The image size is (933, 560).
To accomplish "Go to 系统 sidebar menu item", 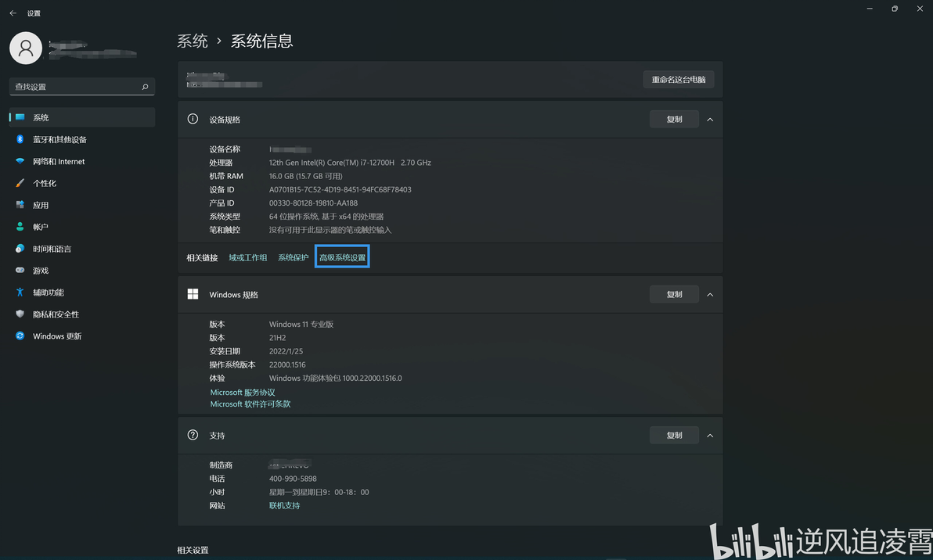I will 82,117.
